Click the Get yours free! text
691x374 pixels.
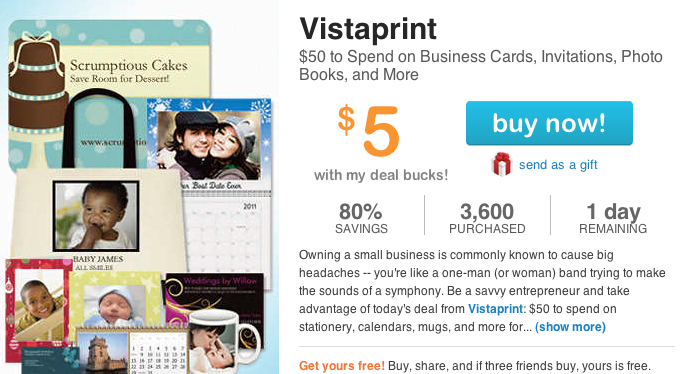(342, 366)
